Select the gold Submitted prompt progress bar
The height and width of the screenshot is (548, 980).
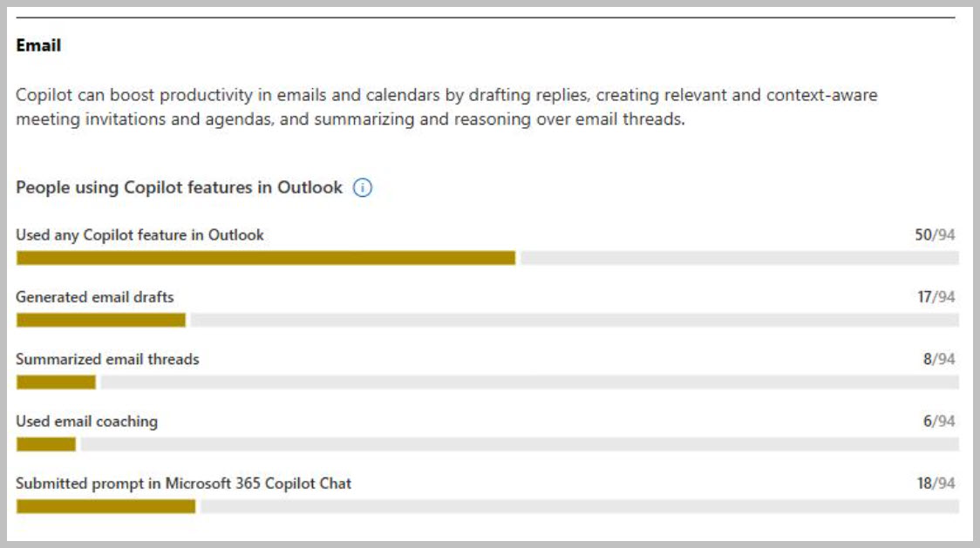click(x=105, y=506)
